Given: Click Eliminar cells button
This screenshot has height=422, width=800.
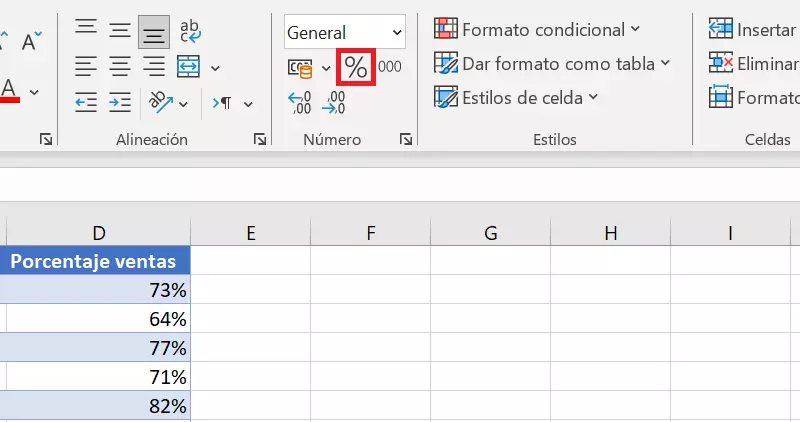Looking at the screenshot, I should (x=754, y=64).
